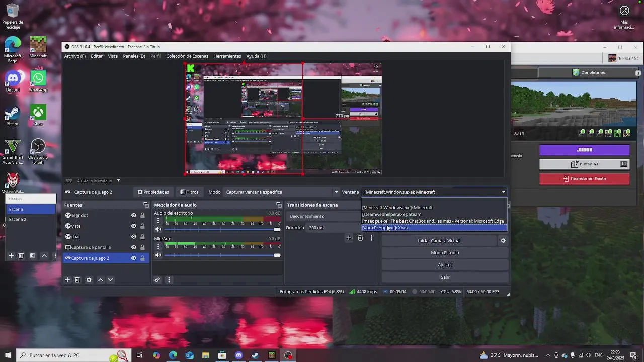Choose steamwebhelper.exe Steam option

point(434,214)
